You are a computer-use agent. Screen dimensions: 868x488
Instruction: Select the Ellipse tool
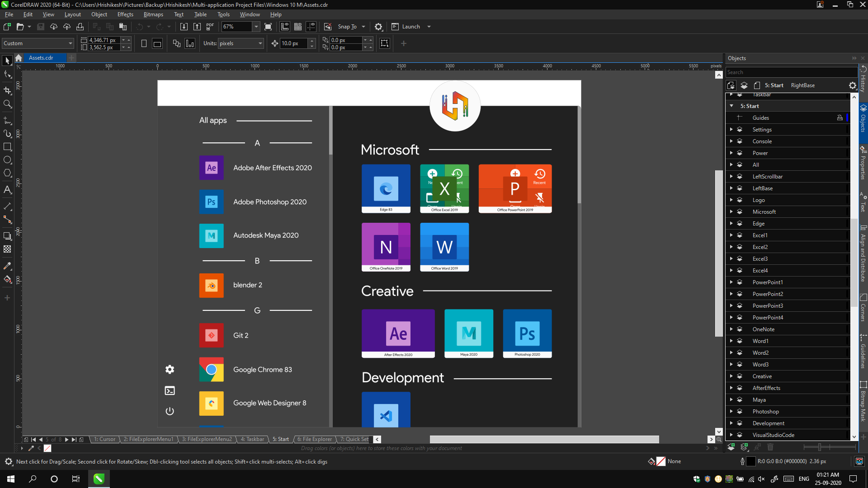7,160
